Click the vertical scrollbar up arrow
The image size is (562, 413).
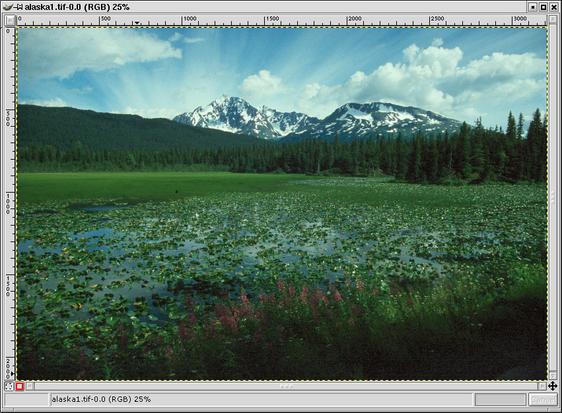552,20
